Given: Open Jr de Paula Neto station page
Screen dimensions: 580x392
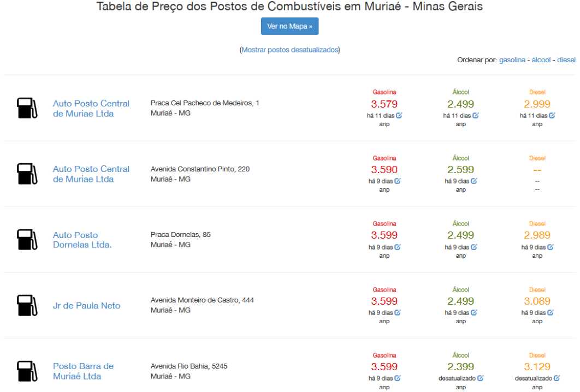Looking at the screenshot, I should 86,305.
